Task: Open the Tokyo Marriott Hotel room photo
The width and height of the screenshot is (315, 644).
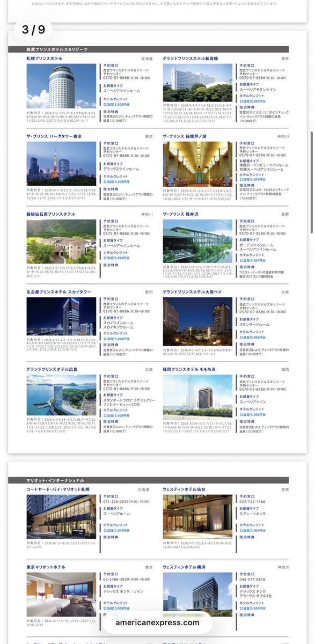Action: (62, 594)
